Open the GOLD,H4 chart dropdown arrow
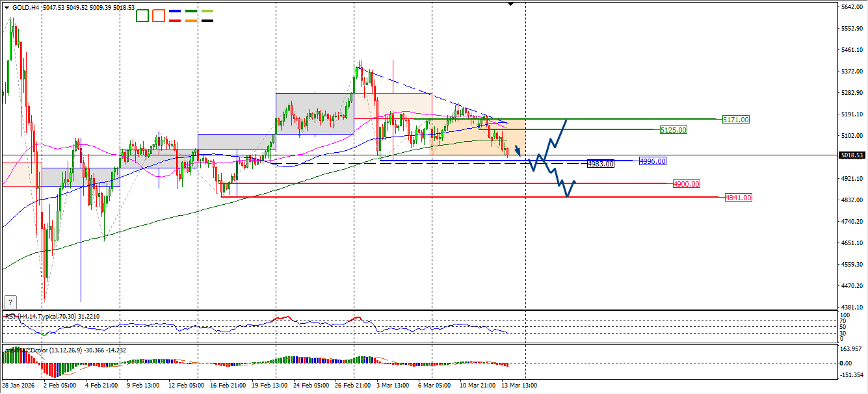The height and width of the screenshot is (394, 868). point(7,8)
